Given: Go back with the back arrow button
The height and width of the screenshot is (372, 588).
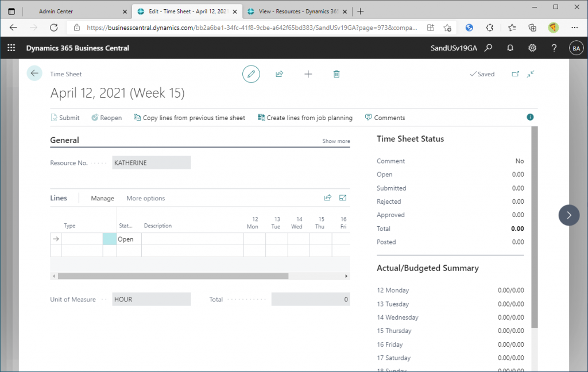Looking at the screenshot, I should 34,73.
